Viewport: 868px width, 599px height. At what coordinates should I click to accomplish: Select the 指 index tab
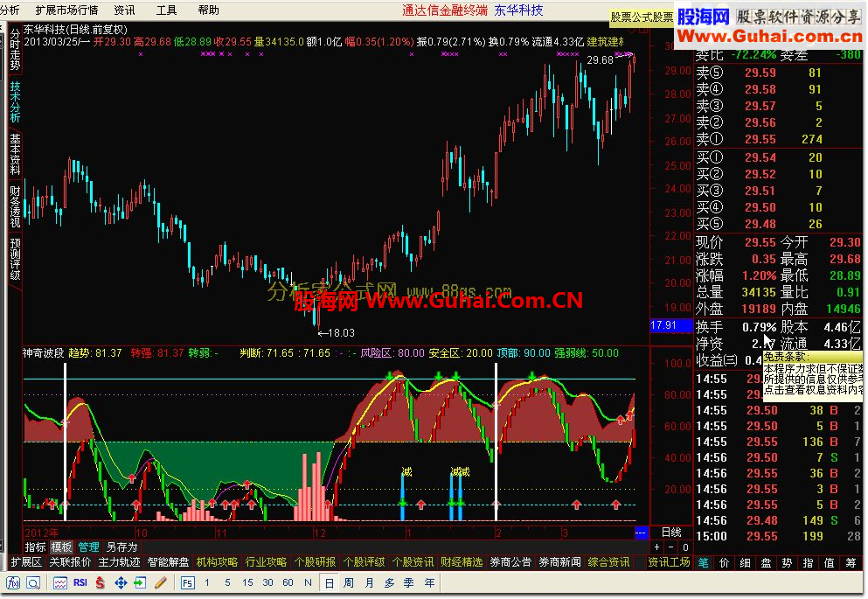(x=809, y=562)
